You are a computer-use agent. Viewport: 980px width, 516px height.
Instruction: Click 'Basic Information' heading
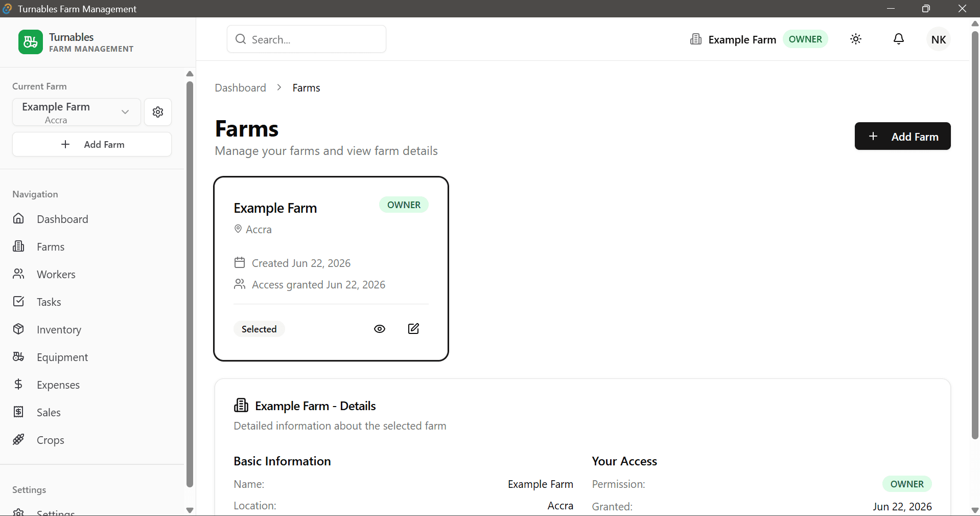click(x=282, y=461)
